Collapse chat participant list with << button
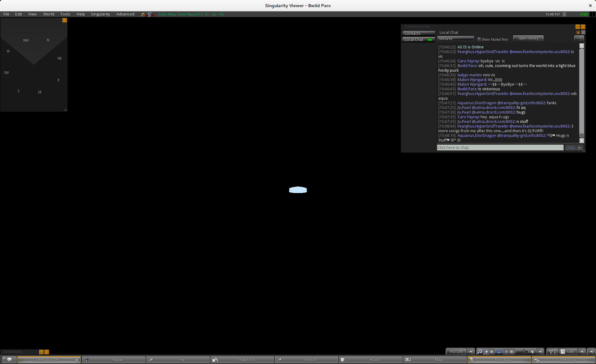 click(579, 38)
